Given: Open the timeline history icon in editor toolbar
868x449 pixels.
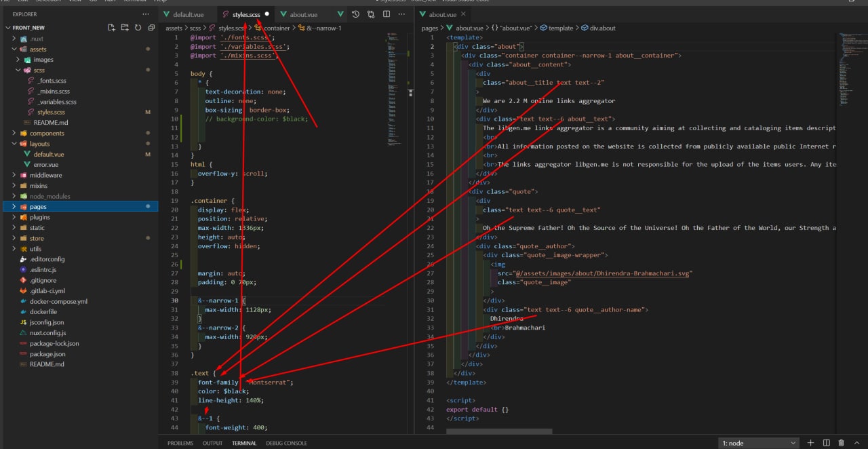Looking at the screenshot, I should pos(356,14).
